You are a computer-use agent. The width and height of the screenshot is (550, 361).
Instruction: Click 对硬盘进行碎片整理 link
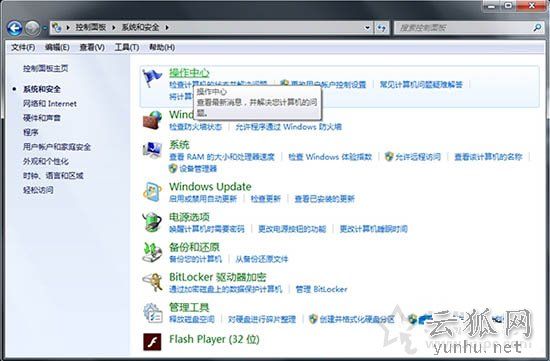262,320
